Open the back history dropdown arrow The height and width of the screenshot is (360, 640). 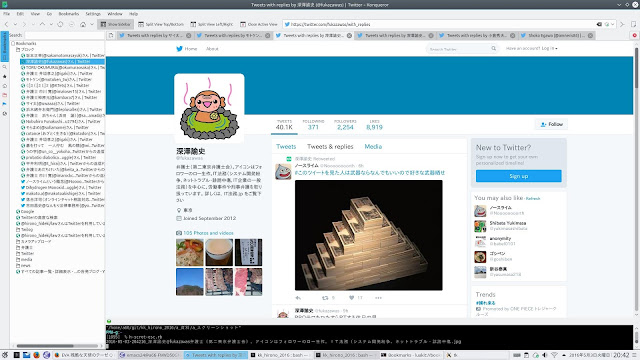pyautogui.click(x=15, y=24)
